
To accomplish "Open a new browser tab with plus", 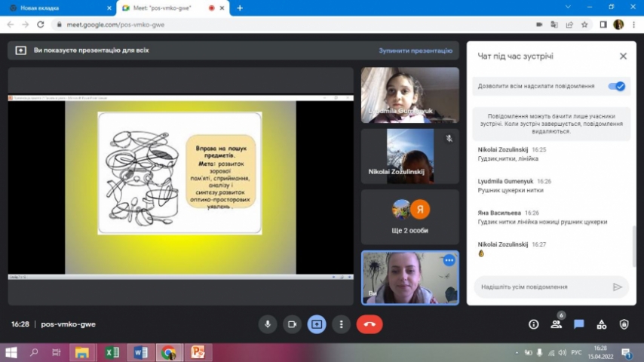I will 240,8.
